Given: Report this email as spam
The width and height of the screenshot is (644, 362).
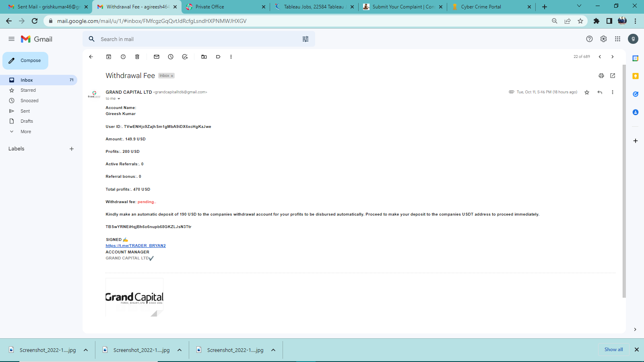Looking at the screenshot, I should pos(123,57).
